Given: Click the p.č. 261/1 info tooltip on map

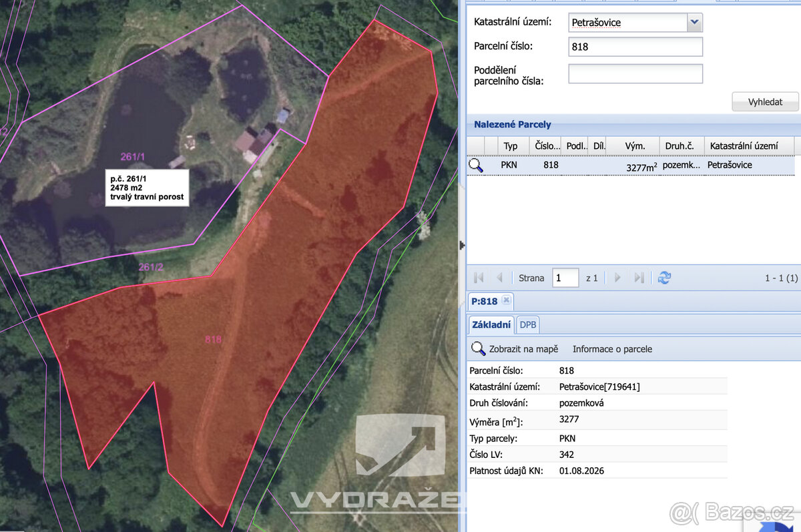Looking at the screenshot, I should 147,188.
